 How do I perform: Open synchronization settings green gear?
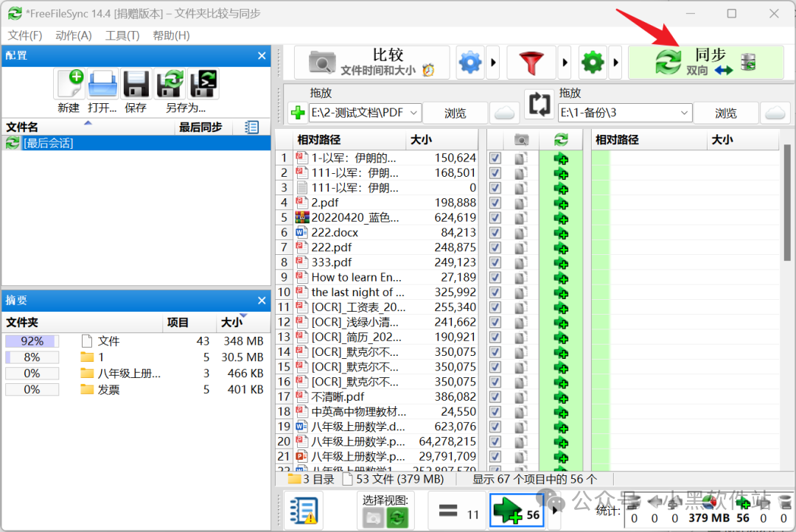[x=593, y=63]
